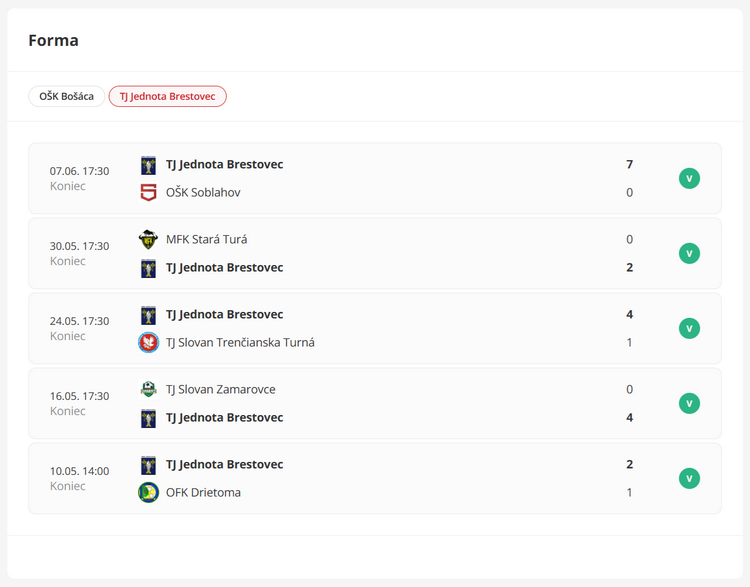
Task: Click the date 24.05. 17:30
Action: (x=79, y=321)
